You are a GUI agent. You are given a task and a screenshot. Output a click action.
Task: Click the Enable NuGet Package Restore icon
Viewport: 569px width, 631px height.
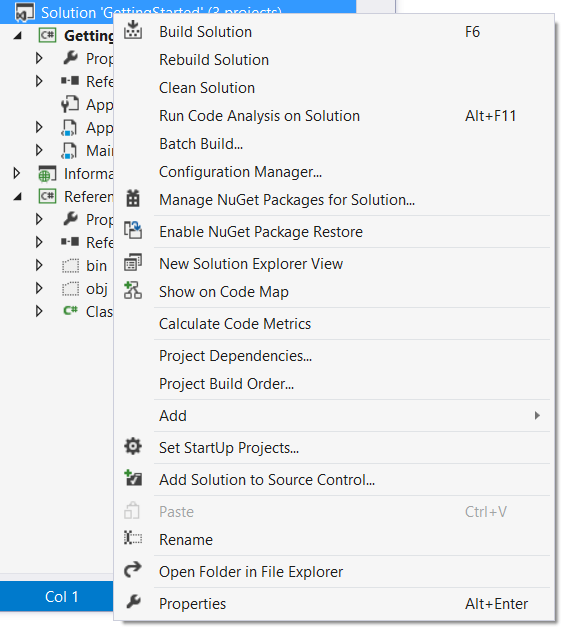coord(133,231)
